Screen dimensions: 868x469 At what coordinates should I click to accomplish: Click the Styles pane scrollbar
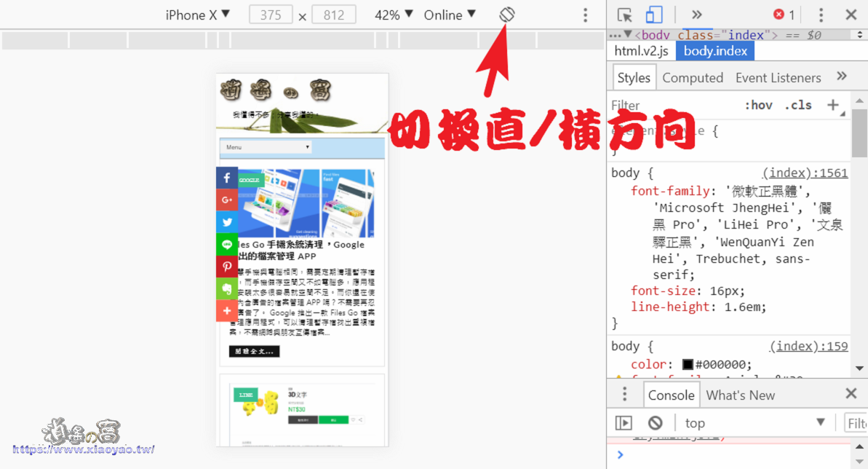(859, 133)
